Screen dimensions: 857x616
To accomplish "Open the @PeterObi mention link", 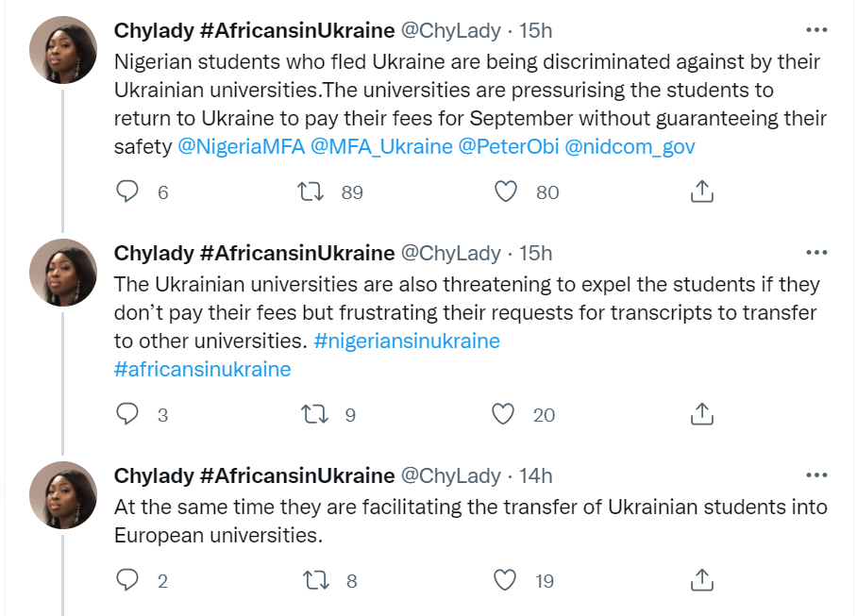I will point(507,147).
